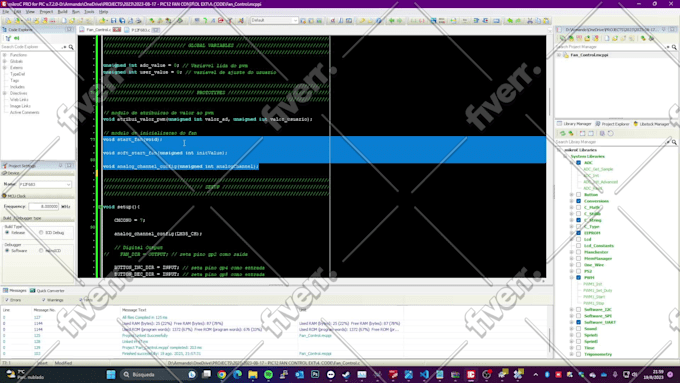Select the ICD Debug radio button
Viewport: 680px width, 383px height.
[41, 233]
